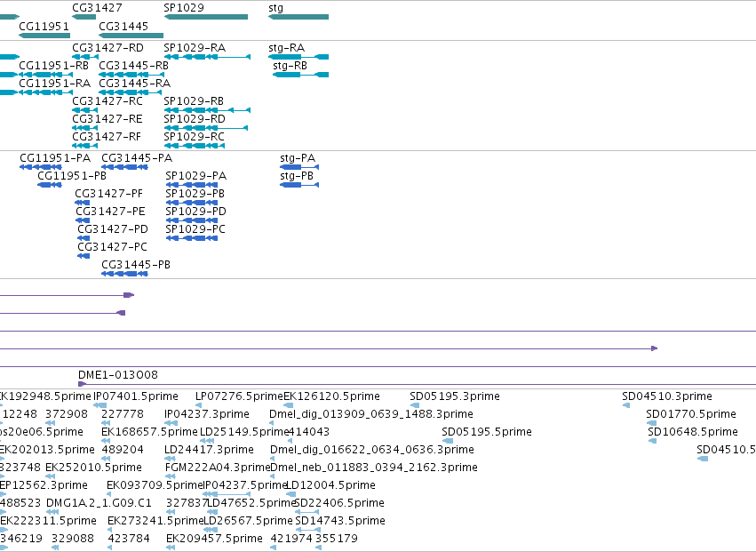
Task: Choose protein CG31427-PD
Action: point(113,229)
